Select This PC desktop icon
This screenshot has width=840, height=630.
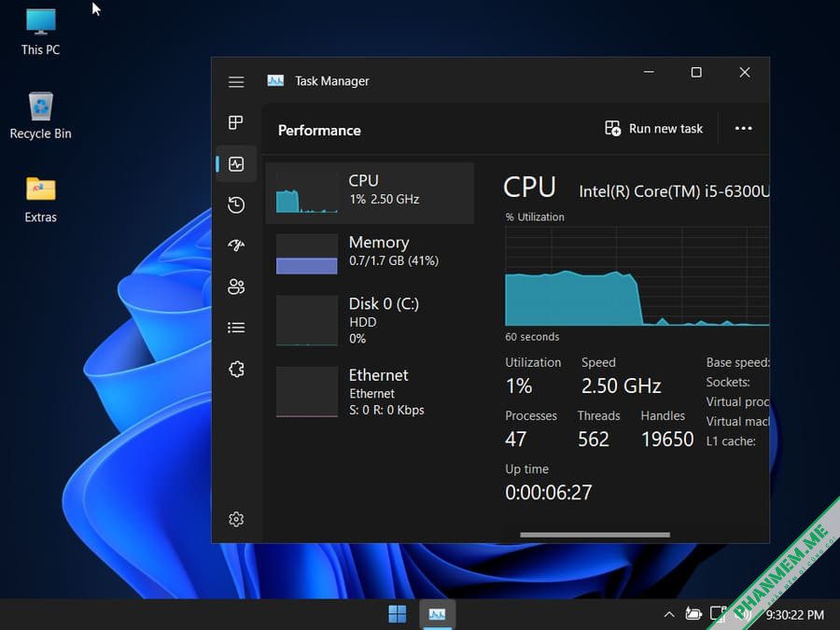tap(41, 31)
